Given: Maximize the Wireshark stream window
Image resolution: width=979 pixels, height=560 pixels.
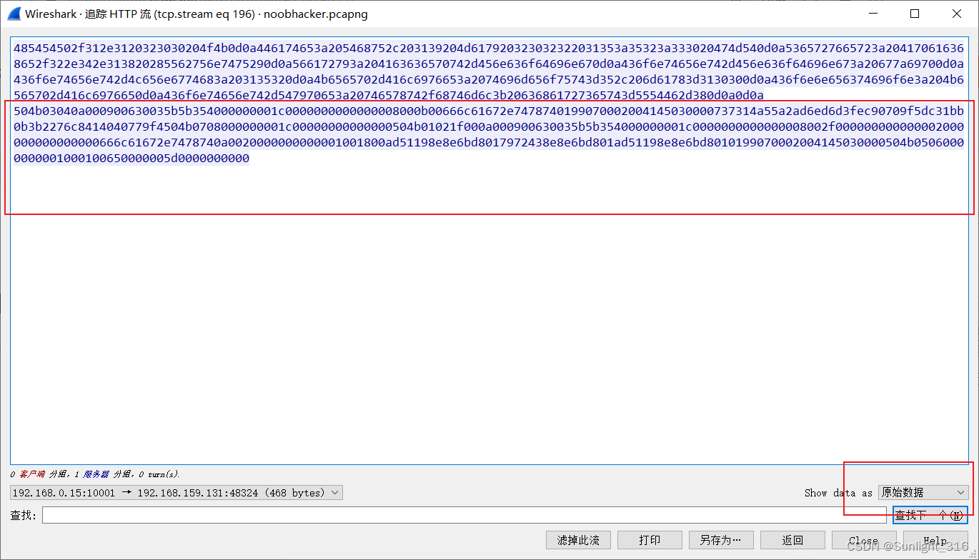Looking at the screenshot, I should (x=915, y=14).
